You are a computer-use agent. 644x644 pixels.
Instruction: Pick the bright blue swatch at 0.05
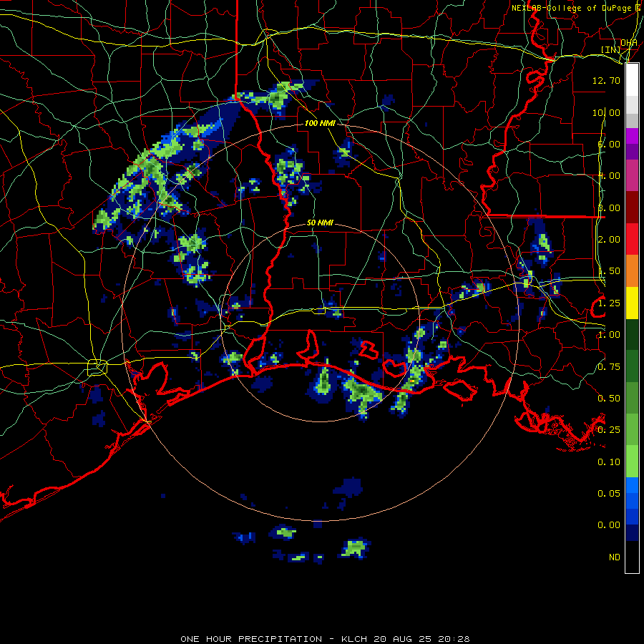pyautogui.click(x=632, y=485)
